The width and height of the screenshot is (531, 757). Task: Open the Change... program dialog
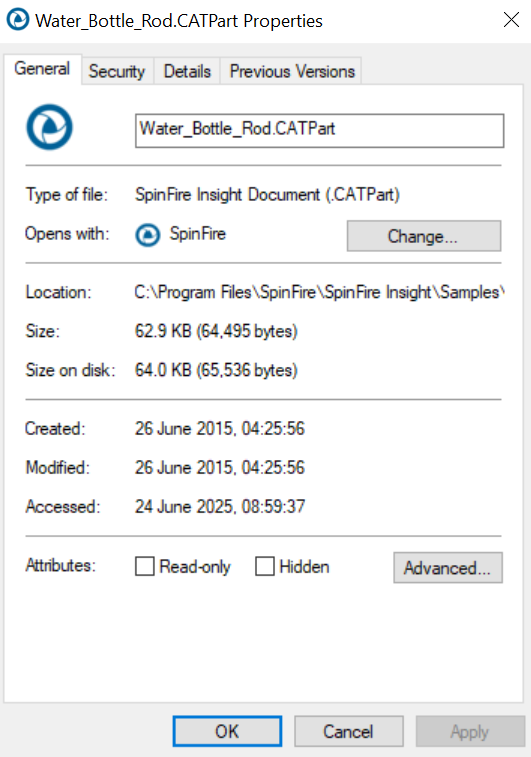click(424, 236)
